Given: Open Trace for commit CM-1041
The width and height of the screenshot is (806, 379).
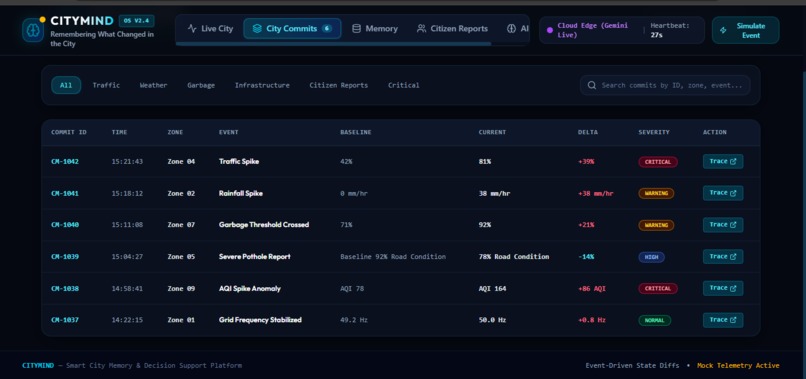Looking at the screenshot, I should (723, 193).
